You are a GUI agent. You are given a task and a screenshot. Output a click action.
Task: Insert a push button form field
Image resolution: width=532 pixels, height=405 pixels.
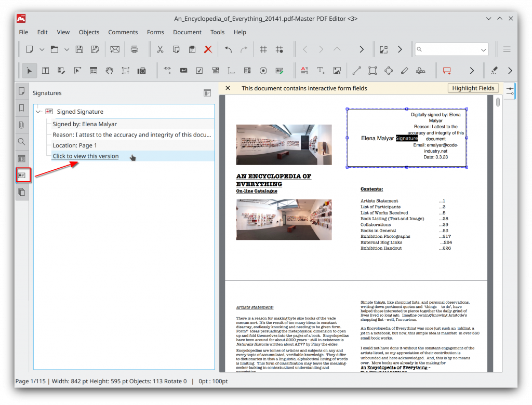coord(183,71)
